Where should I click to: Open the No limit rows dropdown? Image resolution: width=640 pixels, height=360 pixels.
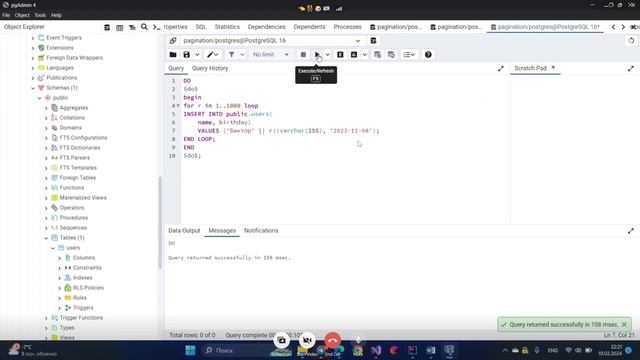click(270, 55)
